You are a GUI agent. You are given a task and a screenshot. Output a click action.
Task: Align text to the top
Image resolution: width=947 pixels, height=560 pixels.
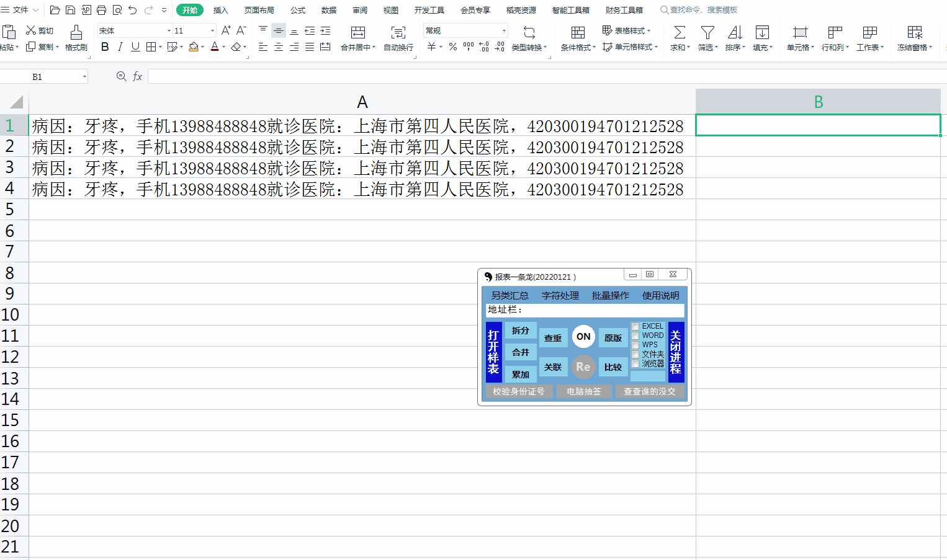[x=263, y=30]
